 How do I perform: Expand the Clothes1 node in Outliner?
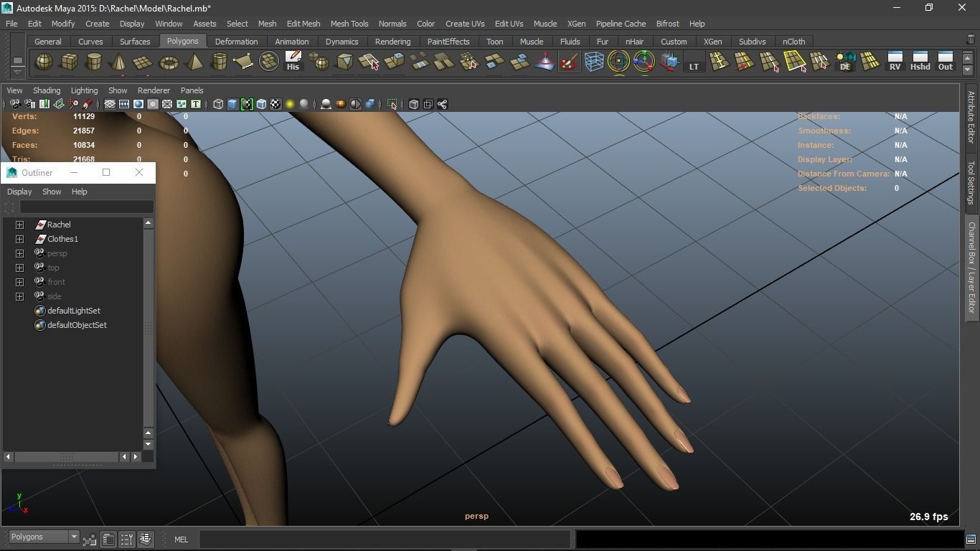20,239
